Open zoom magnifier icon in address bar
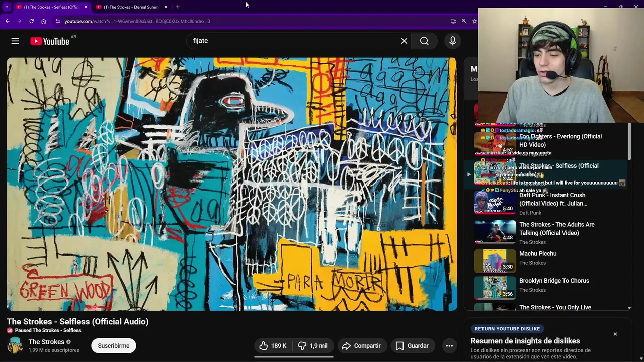This screenshot has height=362, width=644. [x=464, y=21]
